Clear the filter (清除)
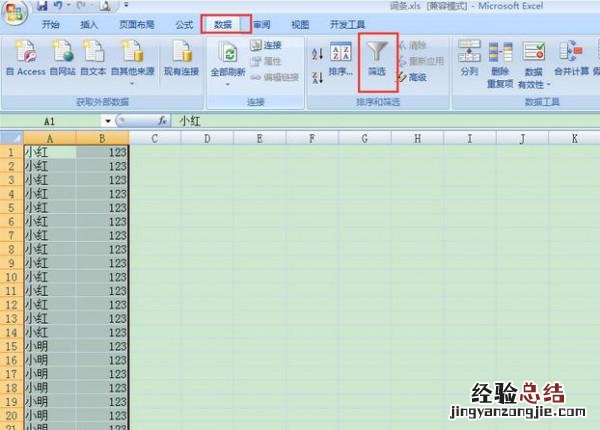This screenshot has width=600, height=430. click(412, 46)
